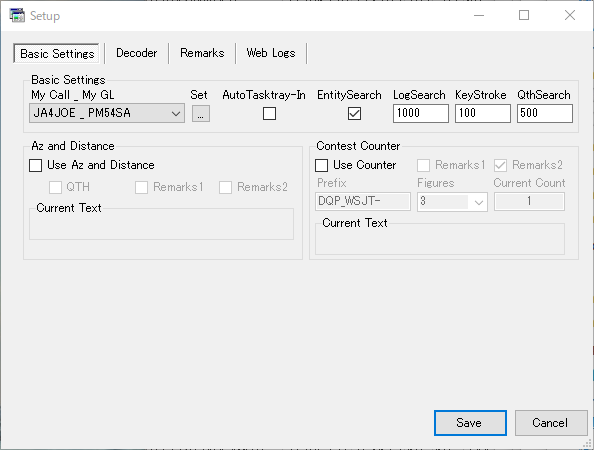
Task: Select the Basic Settings tab
Action: pyautogui.click(x=57, y=53)
